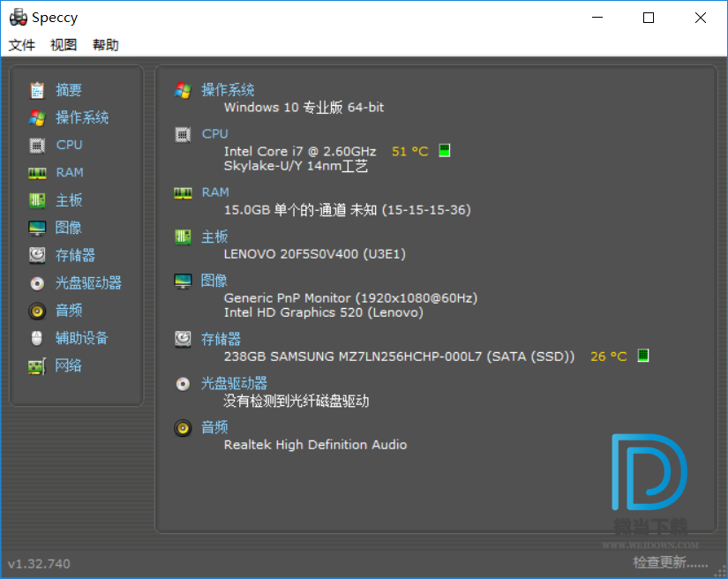The image size is (728, 579).
Task: Go to 图像 section in sidebar
Action: point(68,228)
